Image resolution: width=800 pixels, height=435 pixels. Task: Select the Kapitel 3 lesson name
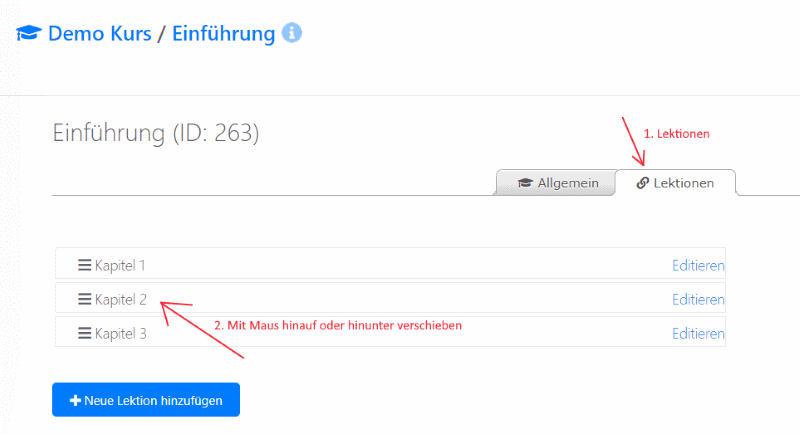pyautogui.click(x=121, y=333)
